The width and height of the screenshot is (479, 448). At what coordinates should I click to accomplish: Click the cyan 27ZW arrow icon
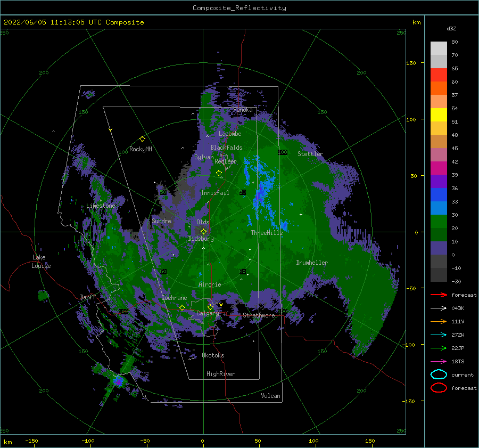pos(439,335)
